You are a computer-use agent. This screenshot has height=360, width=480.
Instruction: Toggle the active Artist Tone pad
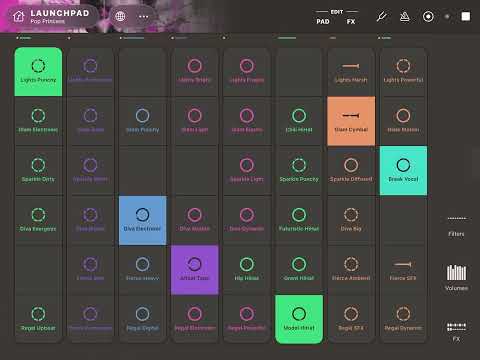(x=195, y=270)
